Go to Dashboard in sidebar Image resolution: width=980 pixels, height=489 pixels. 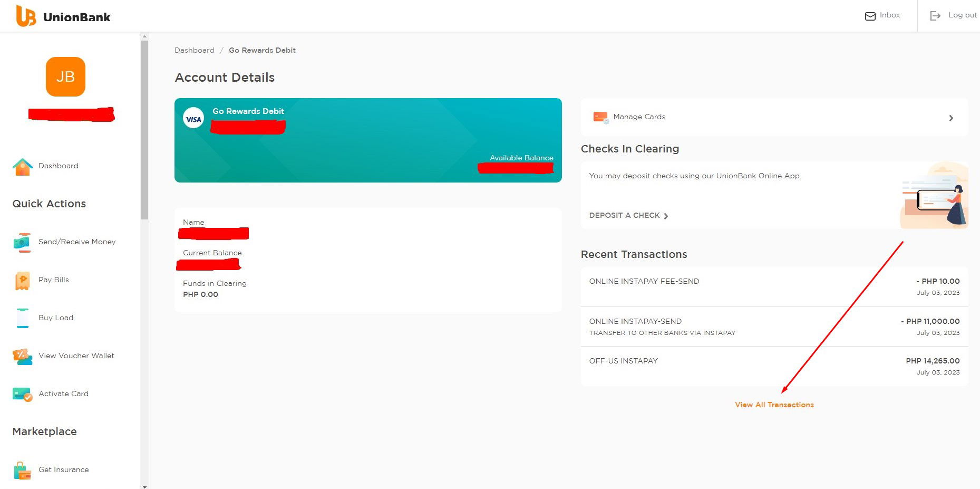[58, 166]
